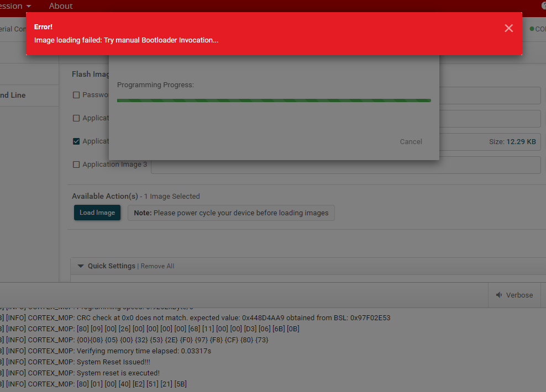Tick the Application Image 3 checkbox

tap(76, 165)
